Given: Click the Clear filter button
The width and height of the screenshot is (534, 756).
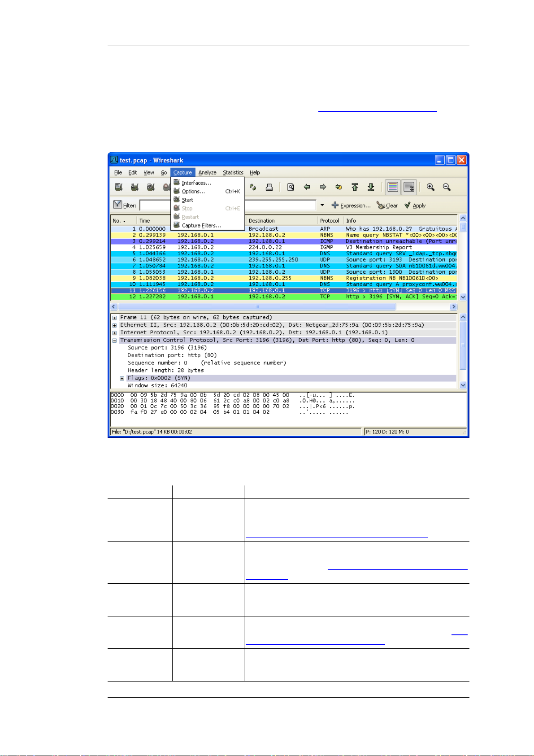Looking at the screenshot, I should click(387, 205).
